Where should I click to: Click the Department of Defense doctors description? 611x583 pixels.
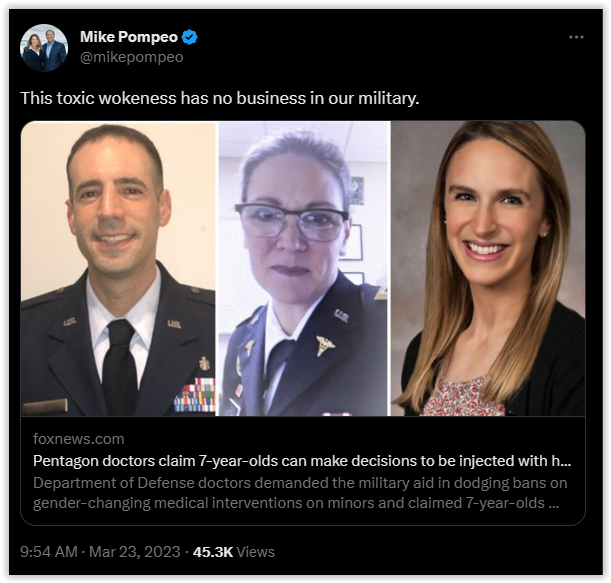(300, 483)
